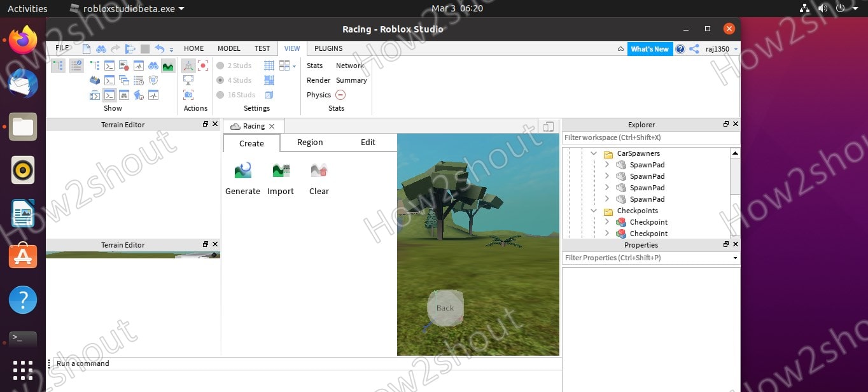
Task: Select the 4 Studs radio button
Action: (220, 80)
